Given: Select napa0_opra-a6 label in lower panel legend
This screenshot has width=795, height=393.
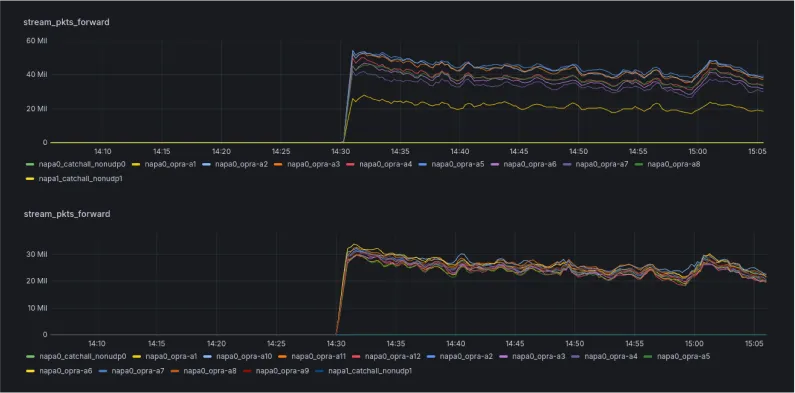Looking at the screenshot, I should (x=66, y=371).
